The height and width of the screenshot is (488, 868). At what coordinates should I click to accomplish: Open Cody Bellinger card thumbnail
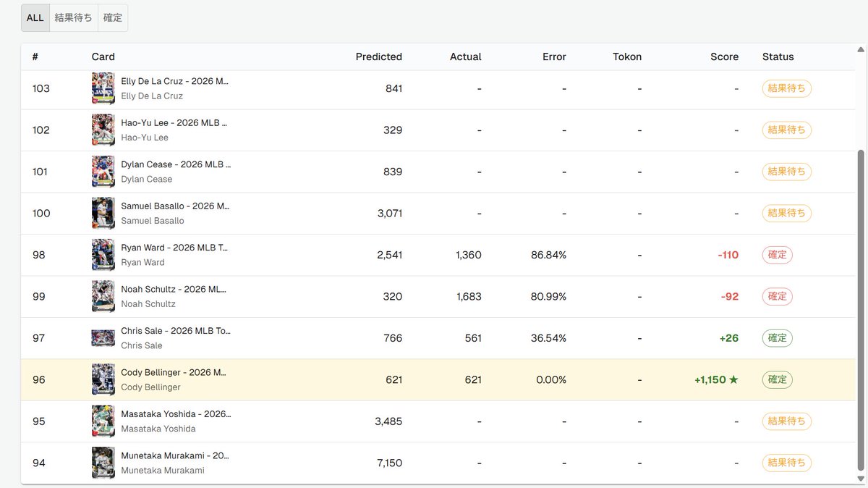pos(103,380)
